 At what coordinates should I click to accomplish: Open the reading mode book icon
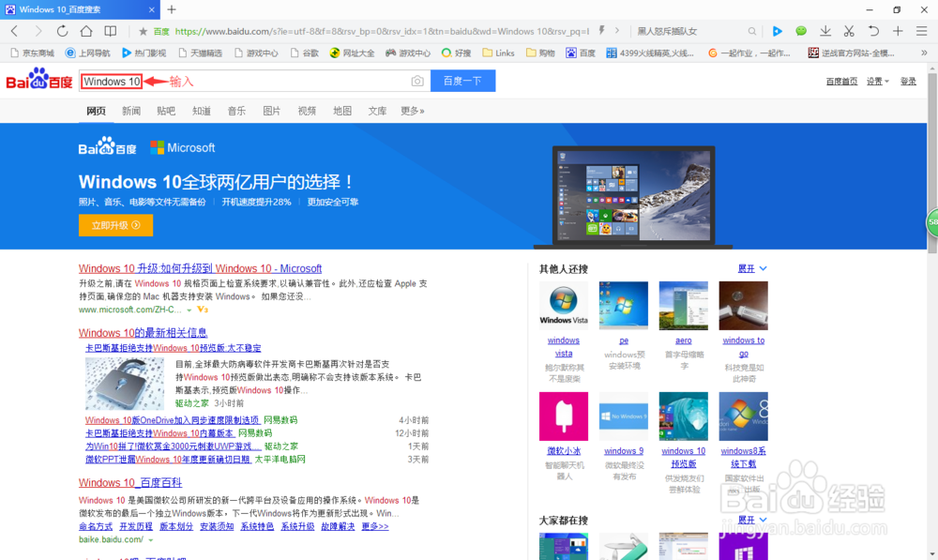coord(111,31)
